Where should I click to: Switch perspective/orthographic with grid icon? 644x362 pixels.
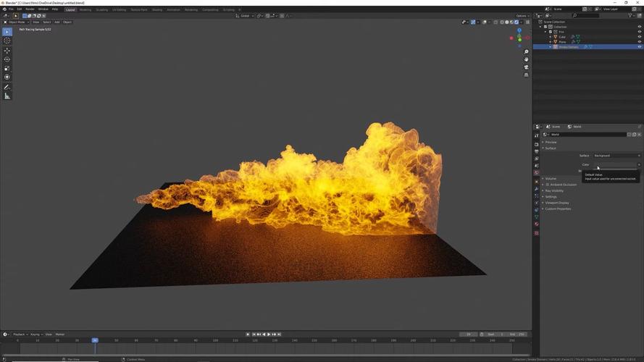[x=526, y=75]
